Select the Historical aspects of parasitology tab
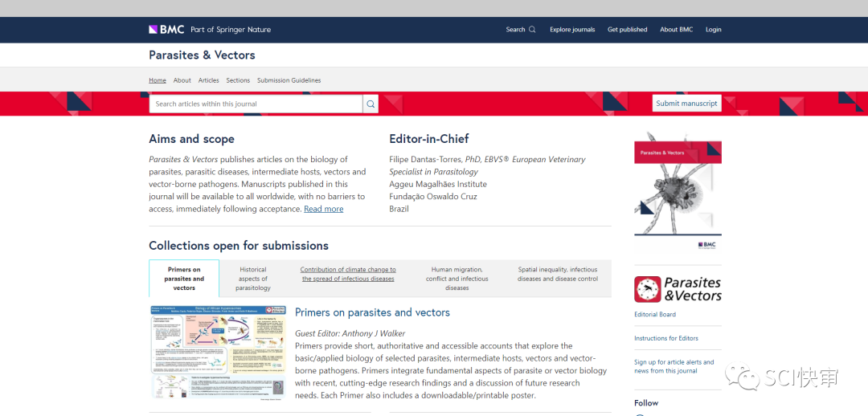Image resolution: width=868 pixels, height=416 pixels. pos(253,279)
